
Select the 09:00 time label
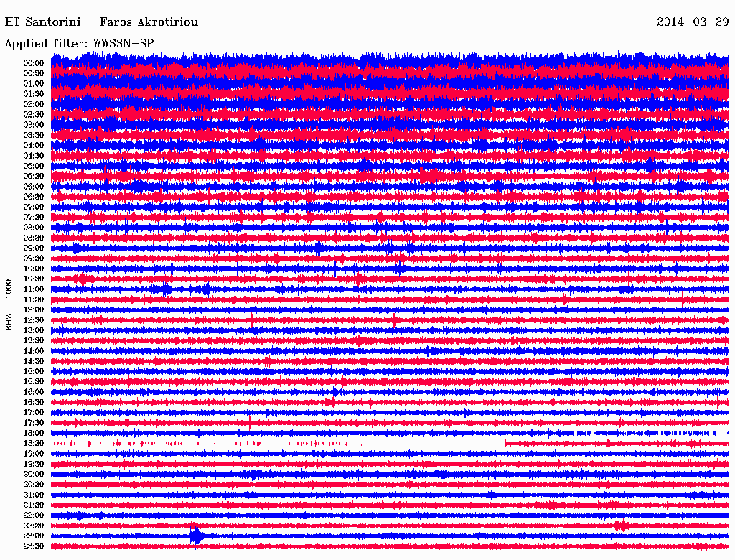(33, 248)
